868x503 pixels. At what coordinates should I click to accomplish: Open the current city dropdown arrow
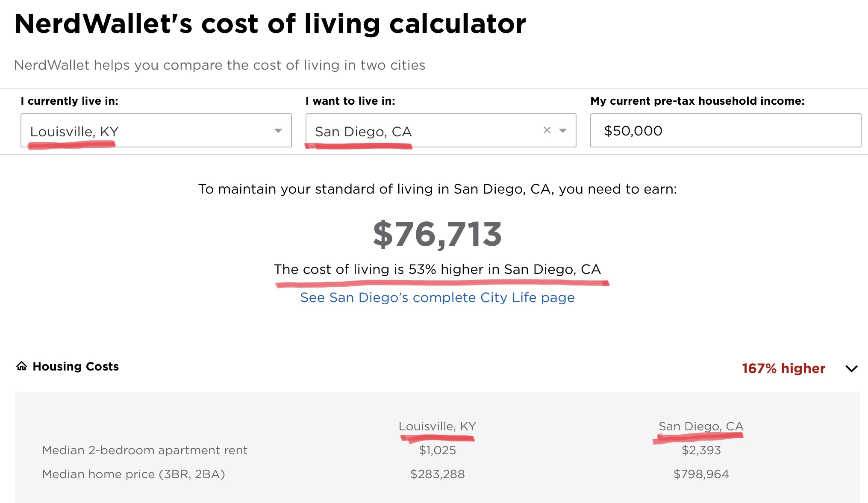tap(278, 131)
